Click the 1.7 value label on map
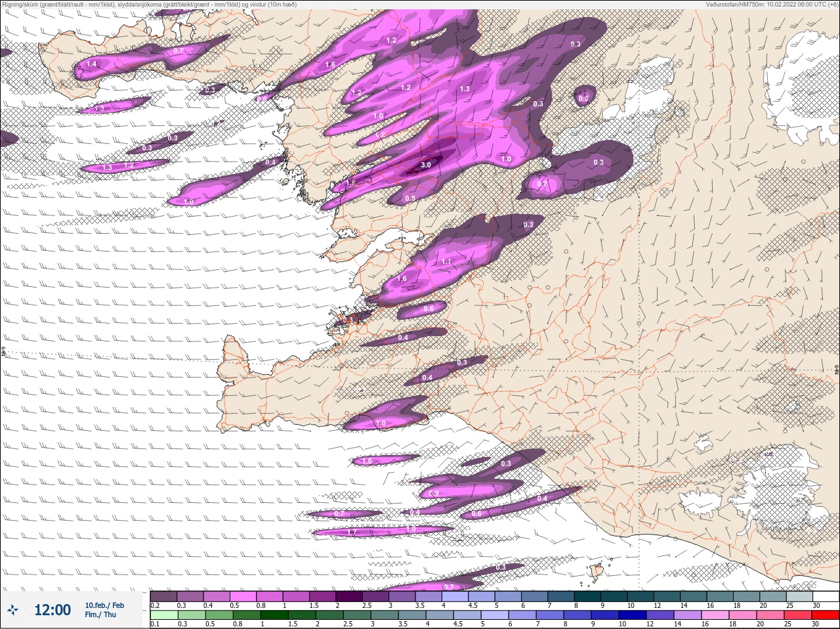 (352, 532)
